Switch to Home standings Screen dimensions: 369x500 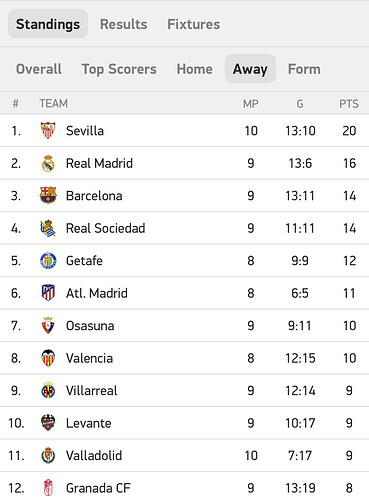pos(195,69)
